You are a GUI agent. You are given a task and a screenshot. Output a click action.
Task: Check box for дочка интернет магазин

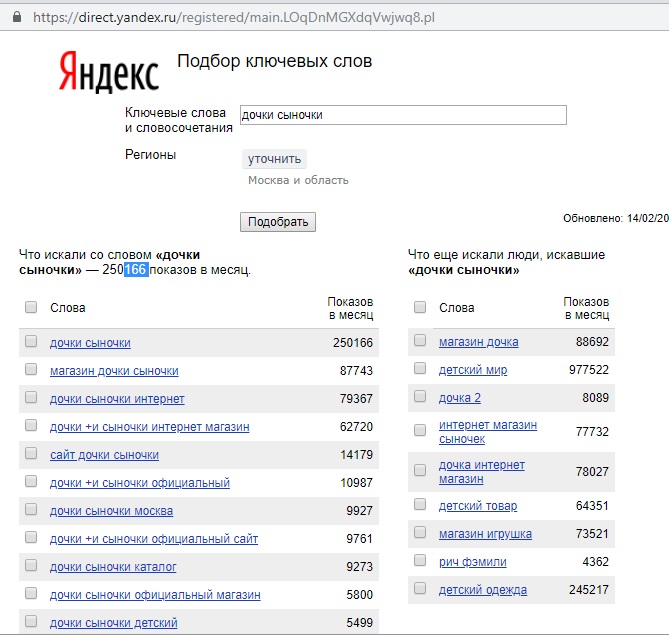click(x=420, y=470)
